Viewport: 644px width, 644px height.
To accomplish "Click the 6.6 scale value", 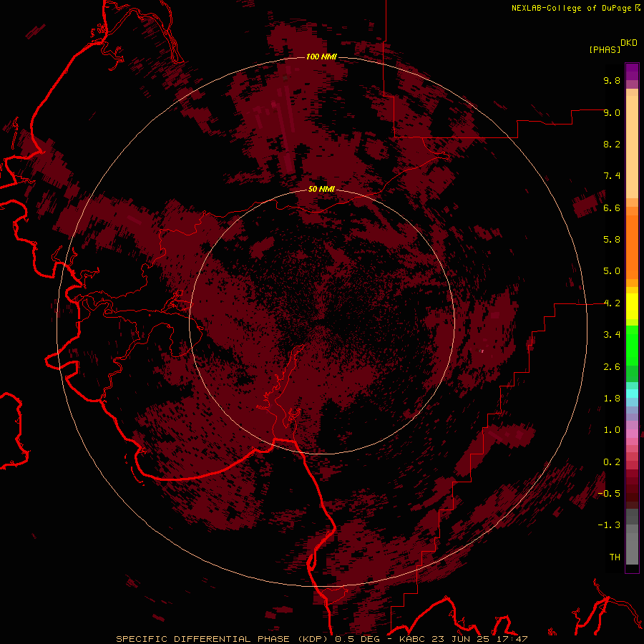I will (x=612, y=208).
